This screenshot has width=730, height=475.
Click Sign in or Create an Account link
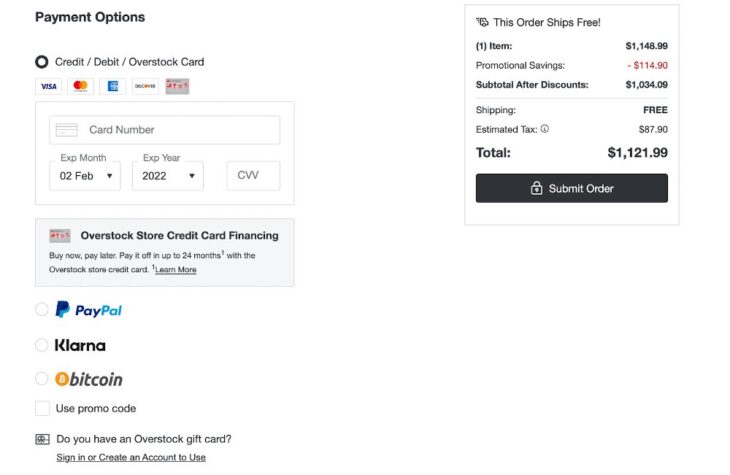131,457
